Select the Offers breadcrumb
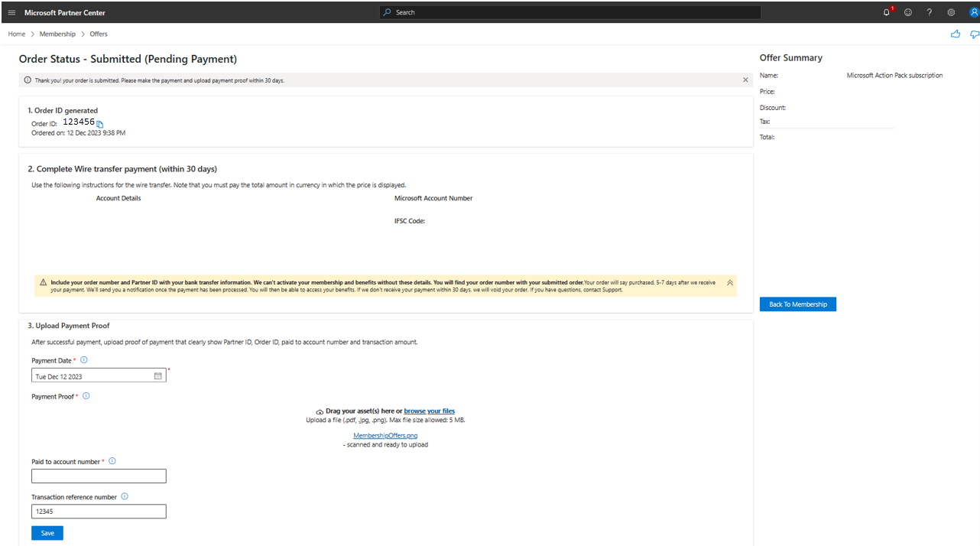This screenshot has width=980, height=546. (99, 34)
